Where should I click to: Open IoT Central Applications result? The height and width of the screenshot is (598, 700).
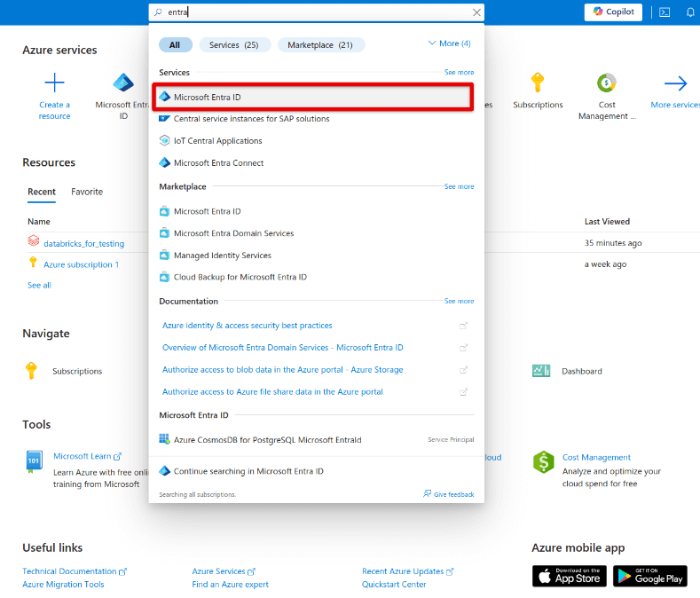point(211,141)
